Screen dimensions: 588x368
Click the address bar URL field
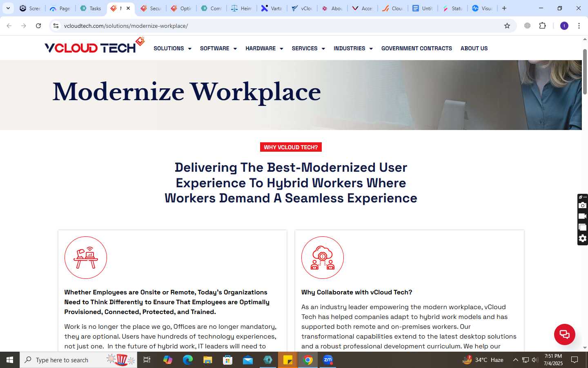point(282,26)
